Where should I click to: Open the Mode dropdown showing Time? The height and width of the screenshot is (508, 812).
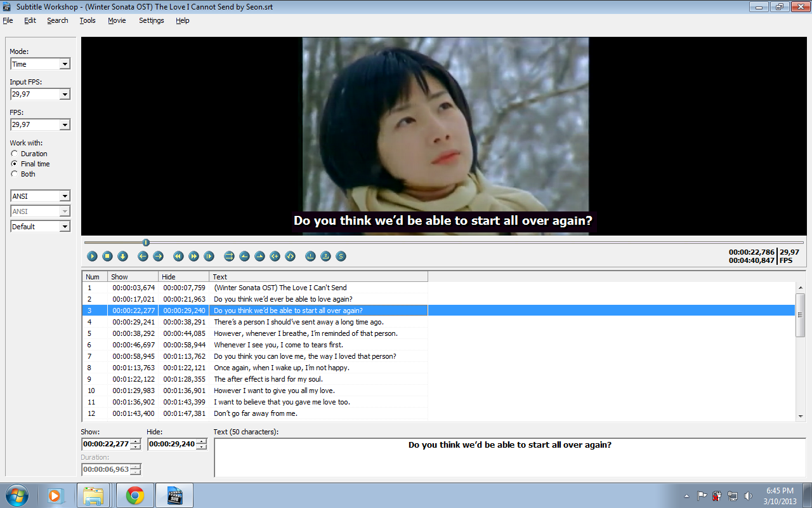click(40, 64)
